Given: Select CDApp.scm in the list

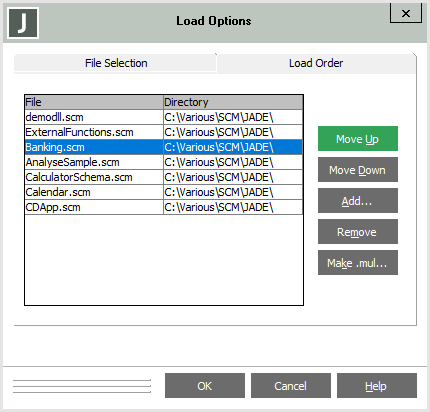Looking at the screenshot, I should [x=164, y=207].
